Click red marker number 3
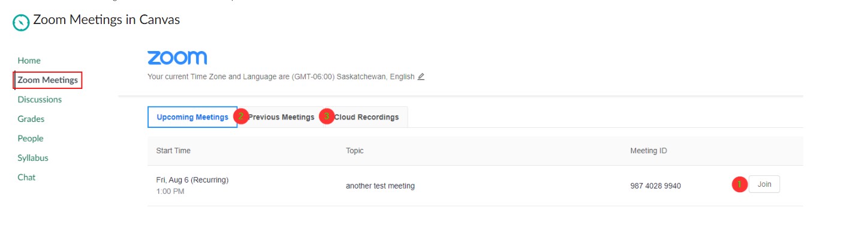The width and height of the screenshot is (868, 236). coord(327,116)
